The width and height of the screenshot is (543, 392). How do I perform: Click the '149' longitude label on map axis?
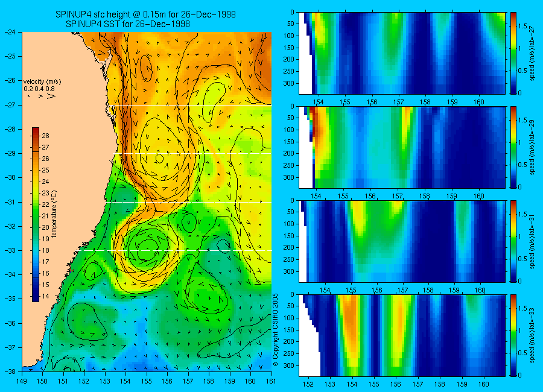click(x=22, y=381)
